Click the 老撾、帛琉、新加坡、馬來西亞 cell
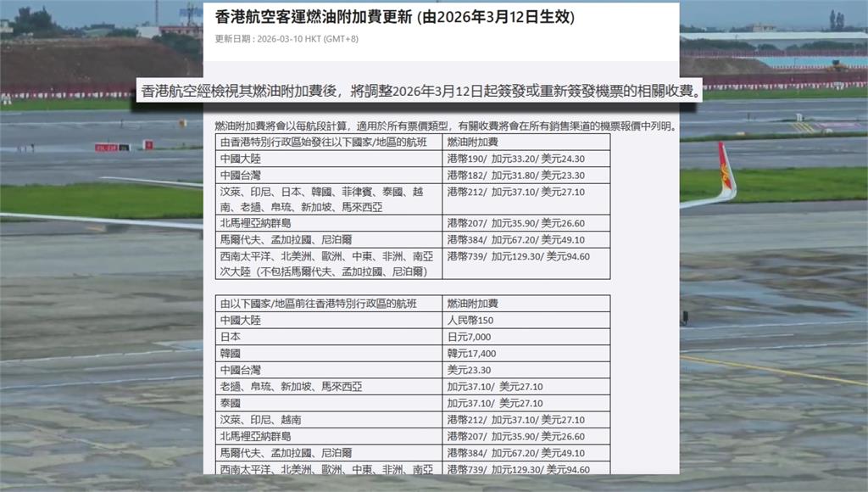This screenshot has height=492, width=868. coord(291,387)
